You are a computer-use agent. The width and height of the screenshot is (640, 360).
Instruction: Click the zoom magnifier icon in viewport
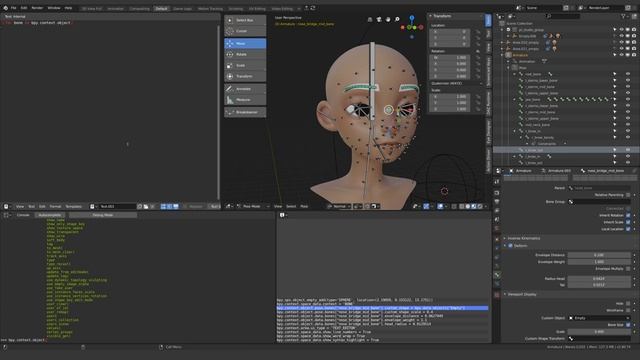(397, 19)
